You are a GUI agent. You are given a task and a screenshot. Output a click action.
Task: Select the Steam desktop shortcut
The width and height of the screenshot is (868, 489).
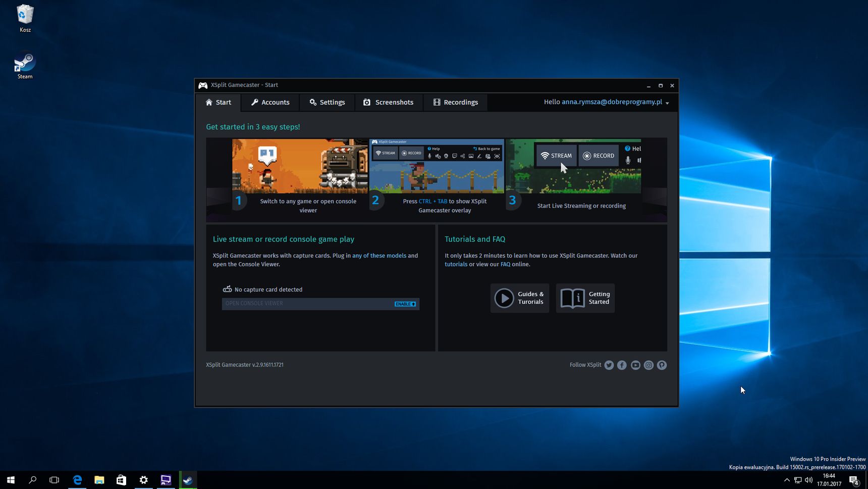(25, 66)
